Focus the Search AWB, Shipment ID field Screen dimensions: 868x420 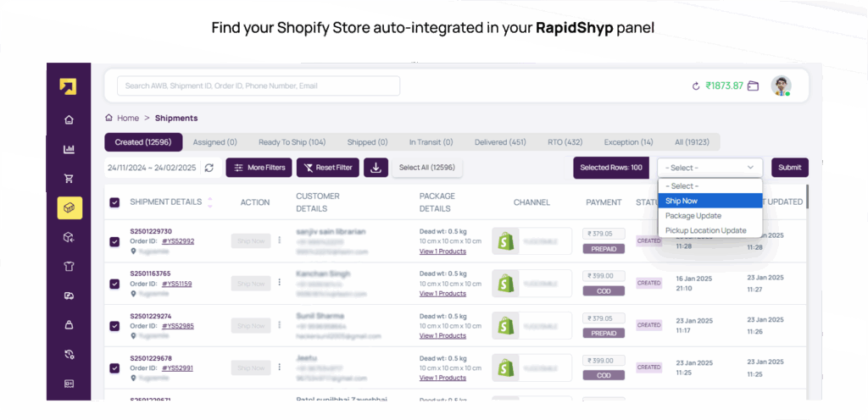point(258,86)
